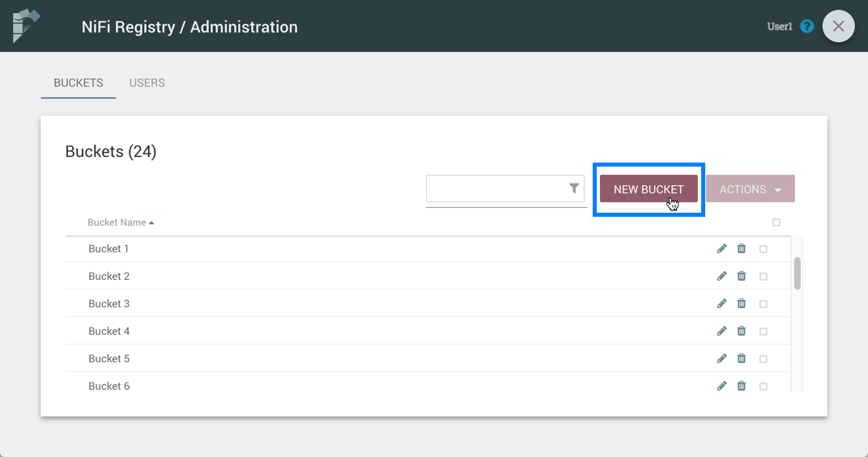Select the Bucket 1 checkbox
This screenshot has height=457, width=868.
(x=763, y=249)
